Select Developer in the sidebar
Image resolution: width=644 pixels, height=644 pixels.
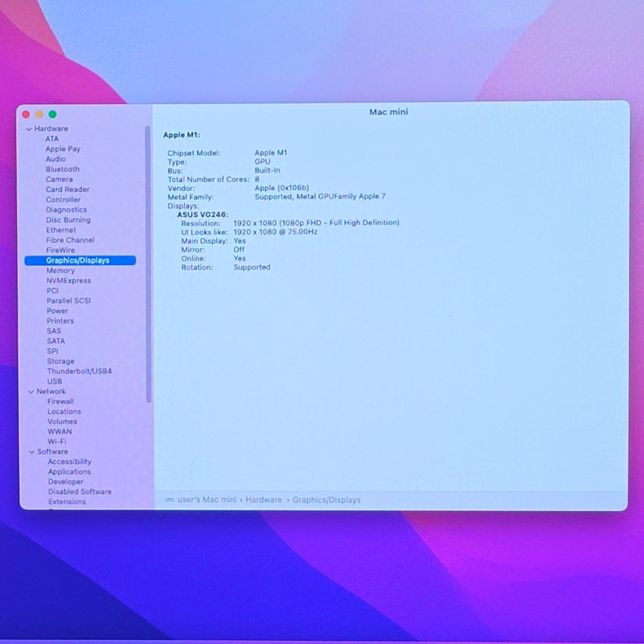point(65,482)
